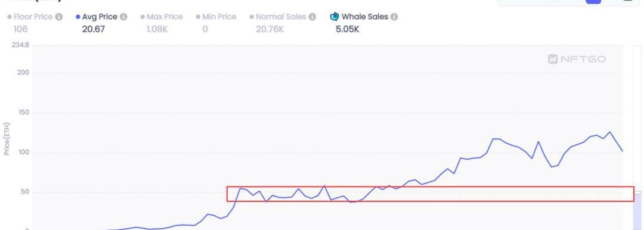Click inside the red highlighted rectangle

[431, 194]
